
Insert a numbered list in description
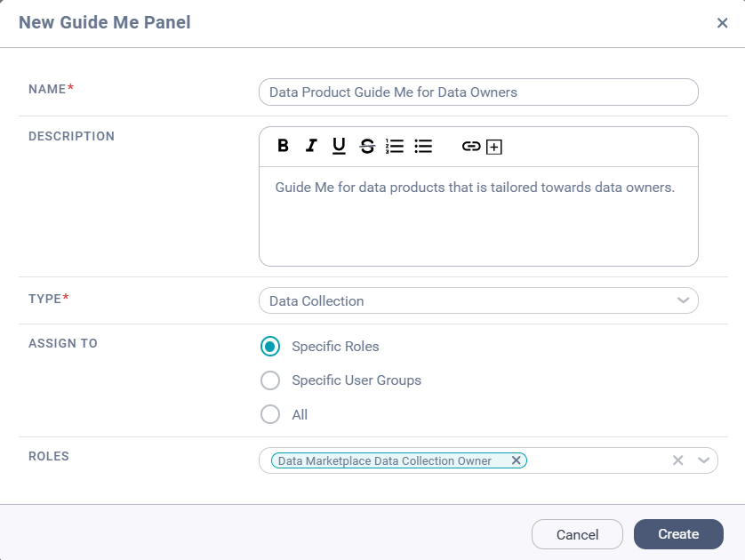[395, 146]
